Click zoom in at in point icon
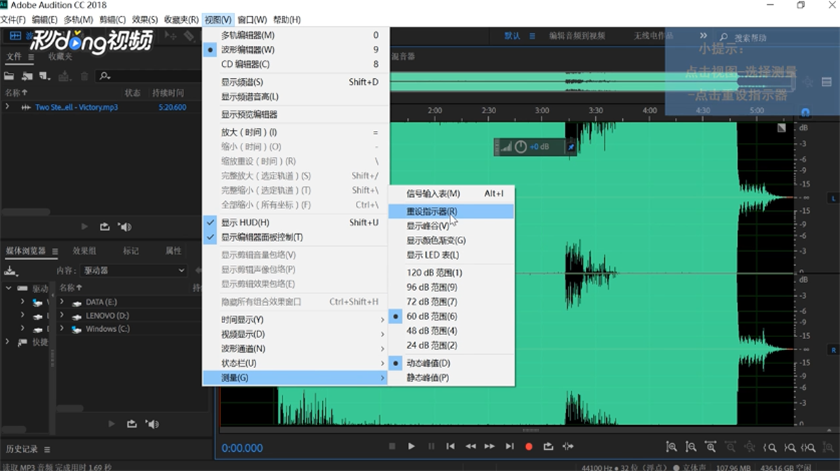The height and width of the screenshot is (471, 840). pyautogui.click(x=770, y=447)
